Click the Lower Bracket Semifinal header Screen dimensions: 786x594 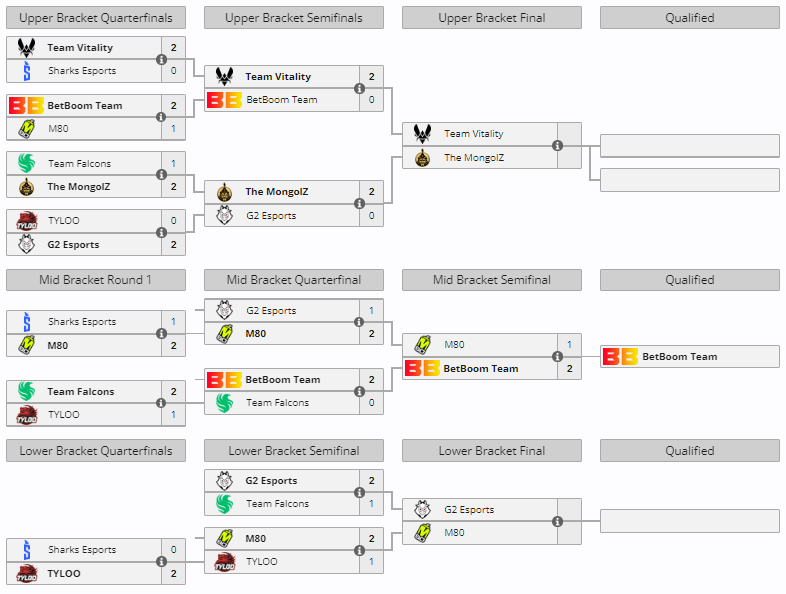click(294, 451)
